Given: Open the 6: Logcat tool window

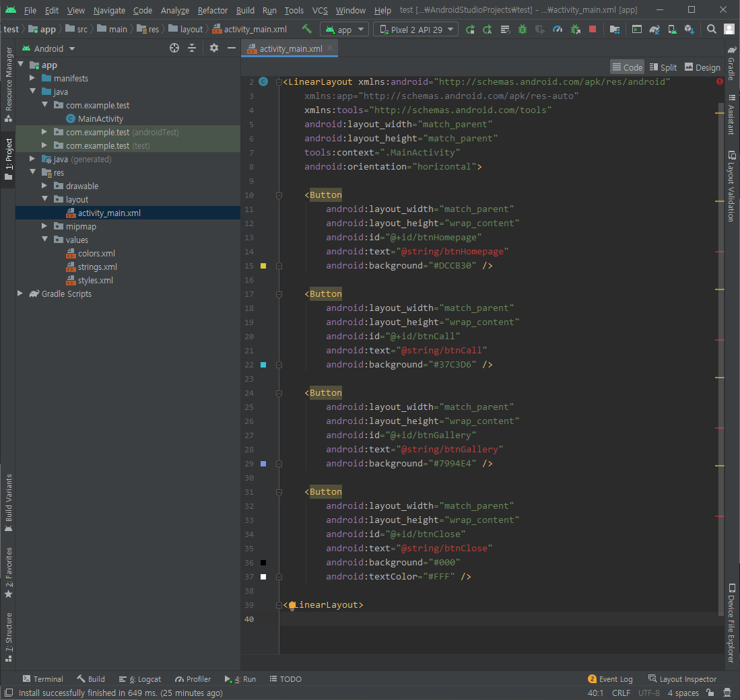Looking at the screenshot, I should [139, 678].
